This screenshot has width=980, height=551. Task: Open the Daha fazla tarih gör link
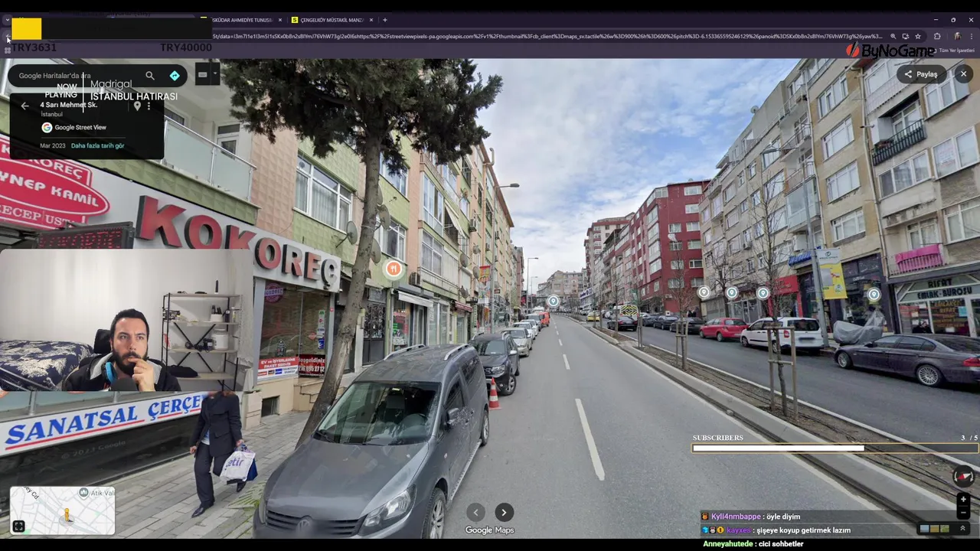point(97,145)
